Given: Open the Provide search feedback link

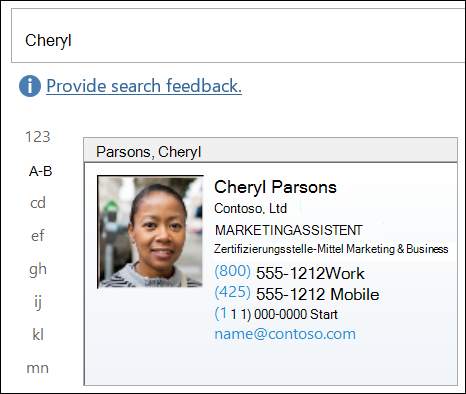Looking at the screenshot, I should pyautogui.click(x=144, y=86).
